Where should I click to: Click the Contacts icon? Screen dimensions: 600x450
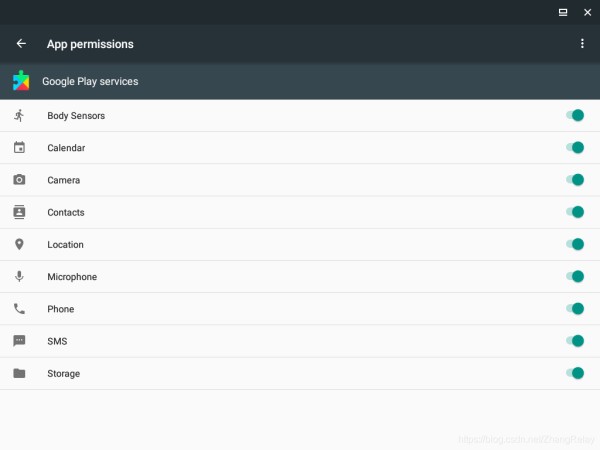pos(19,212)
